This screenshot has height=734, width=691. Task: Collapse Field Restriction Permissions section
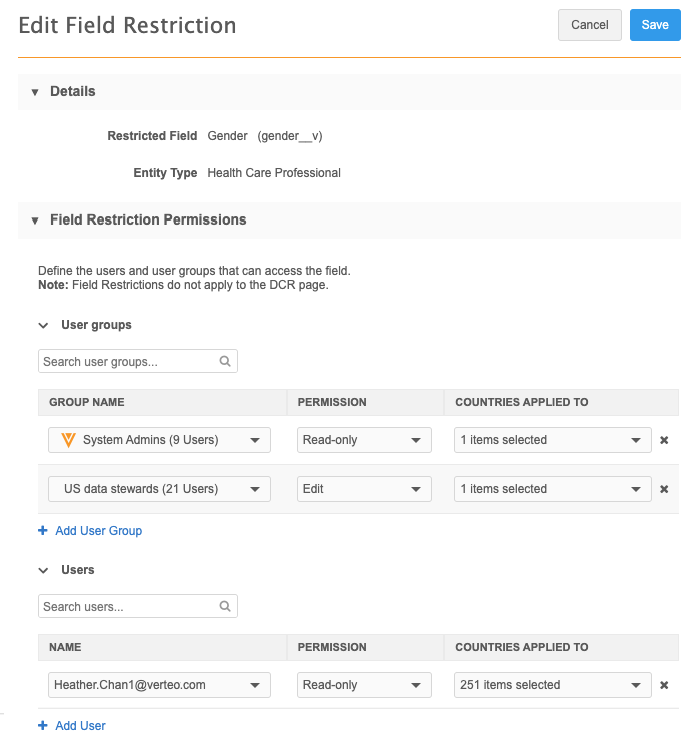(x=35, y=220)
